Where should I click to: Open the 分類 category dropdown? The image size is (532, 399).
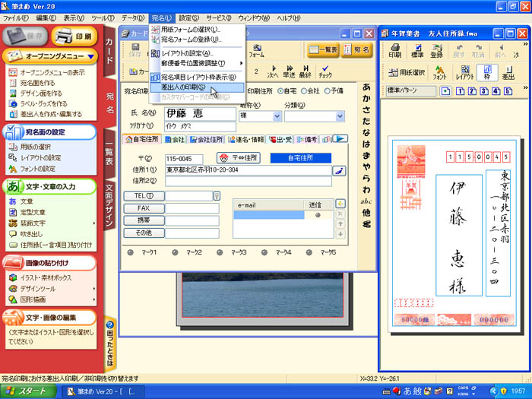(x=340, y=116)
